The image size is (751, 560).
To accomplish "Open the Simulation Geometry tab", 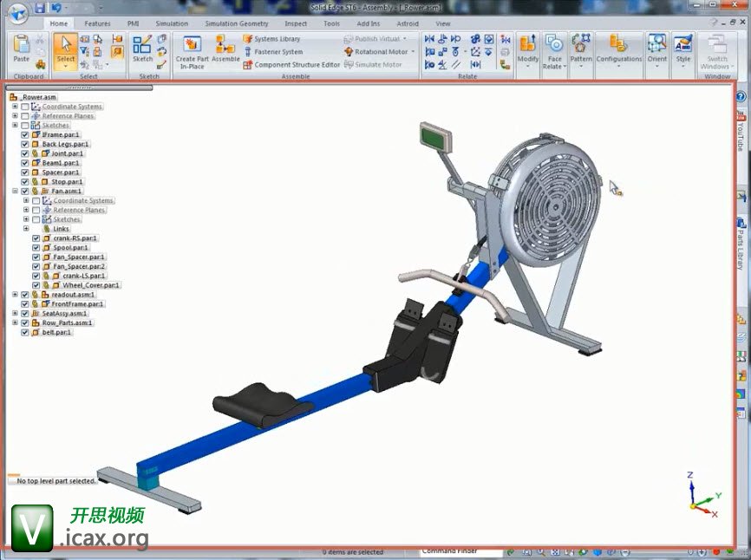I will pos(237,23).
